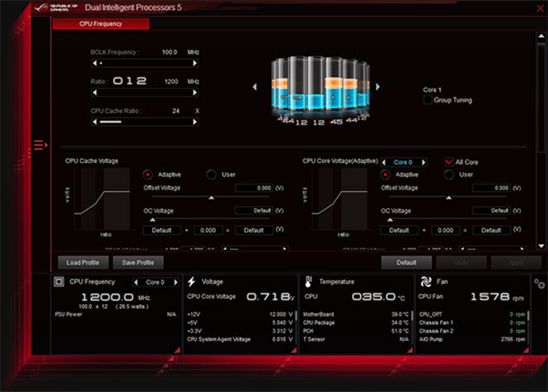Click the Core OC Voltage slider handle

pyautogui.click(x=390, y=220)
